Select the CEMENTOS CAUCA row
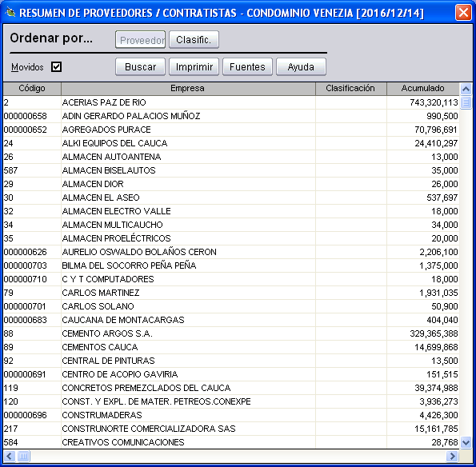The height and width of the screenshot is (467, 476). [231, 347]
